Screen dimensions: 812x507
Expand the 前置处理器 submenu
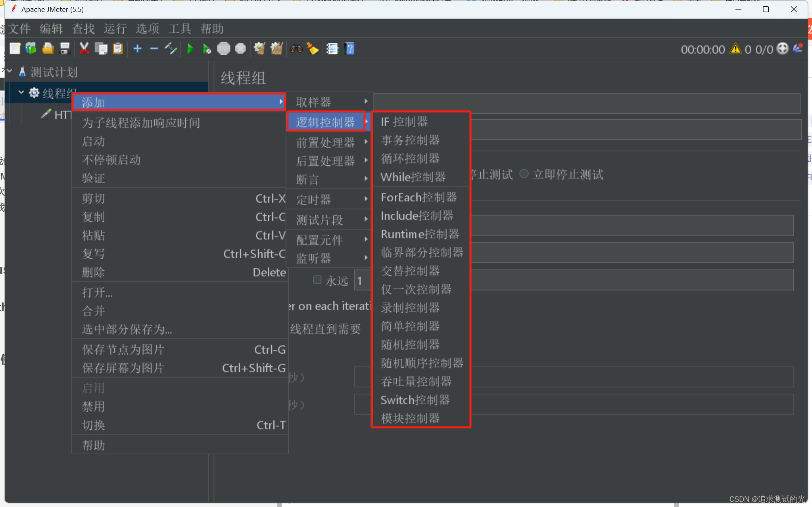pos(330,142)
